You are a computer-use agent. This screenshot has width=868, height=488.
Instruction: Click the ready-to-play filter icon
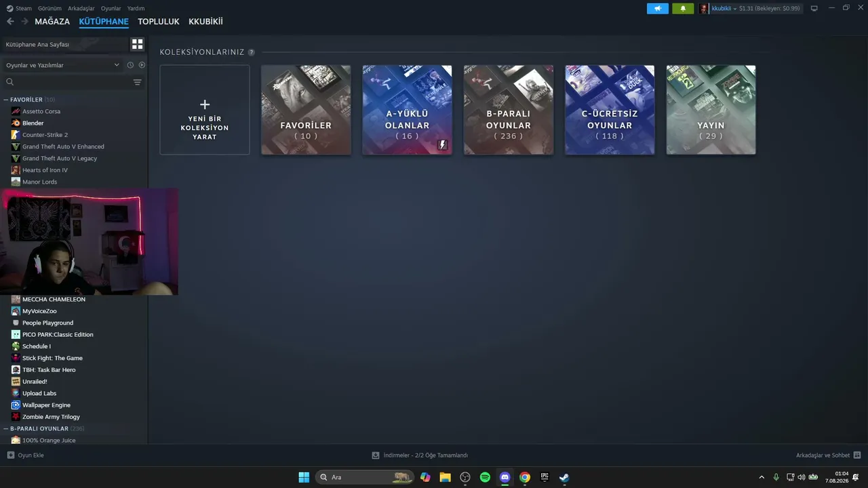pos(142,65)
